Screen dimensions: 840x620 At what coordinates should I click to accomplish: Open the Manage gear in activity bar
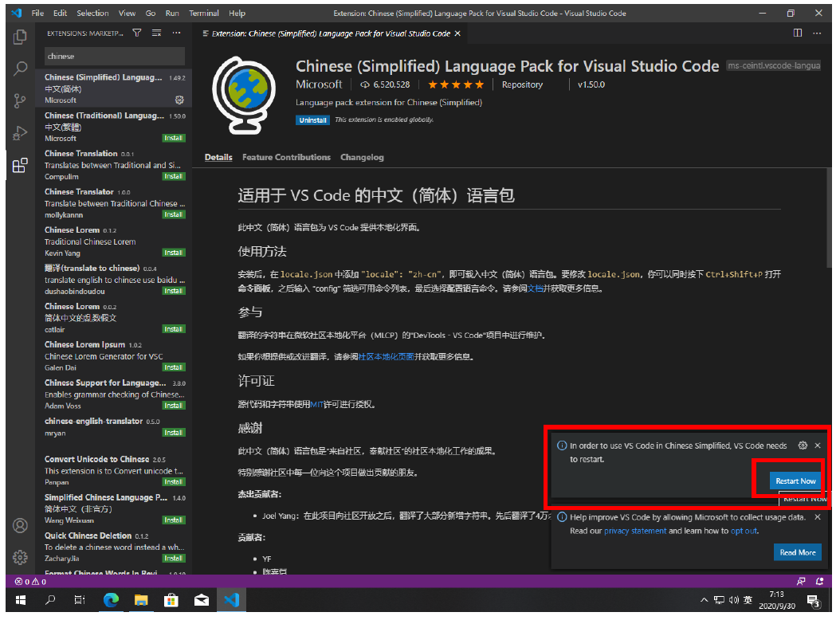pyautogui.click(x=21, y=557)
